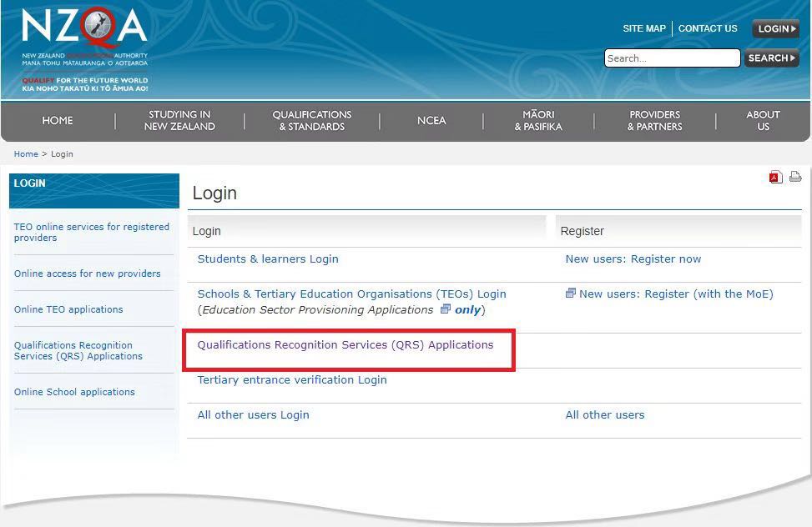
Task: Open the HOME navigation menu item
Action: coord(58,121)
